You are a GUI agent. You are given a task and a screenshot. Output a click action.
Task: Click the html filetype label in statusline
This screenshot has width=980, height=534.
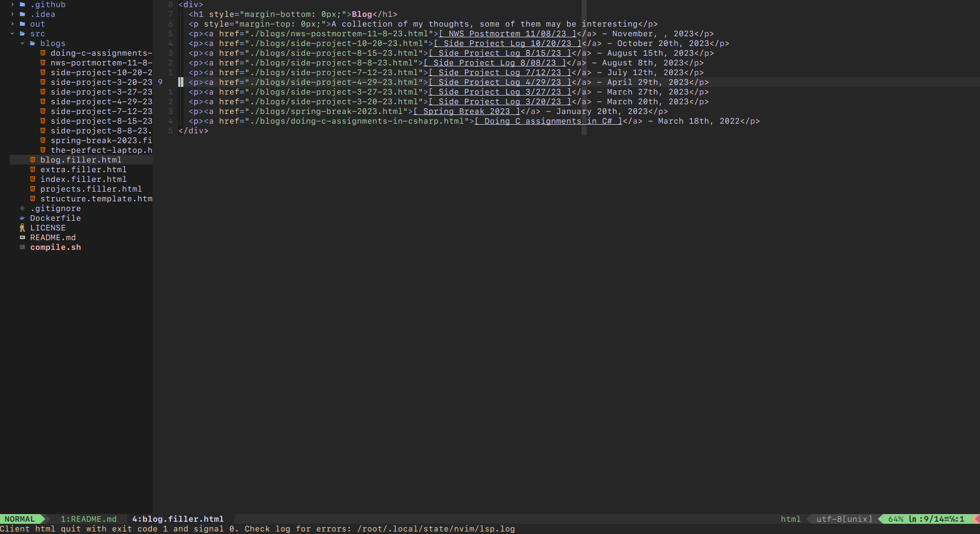pyautogui.click(x=791, y=519)
